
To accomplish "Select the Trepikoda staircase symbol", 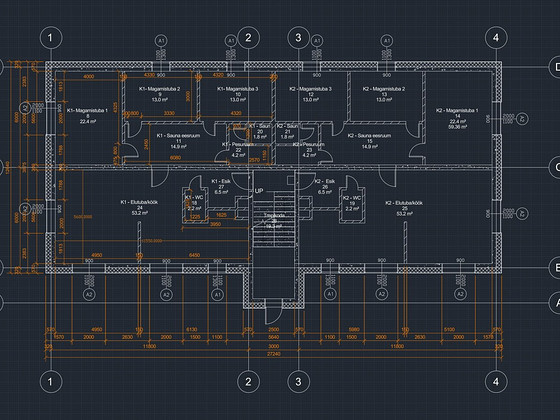I will pos(274,220).
